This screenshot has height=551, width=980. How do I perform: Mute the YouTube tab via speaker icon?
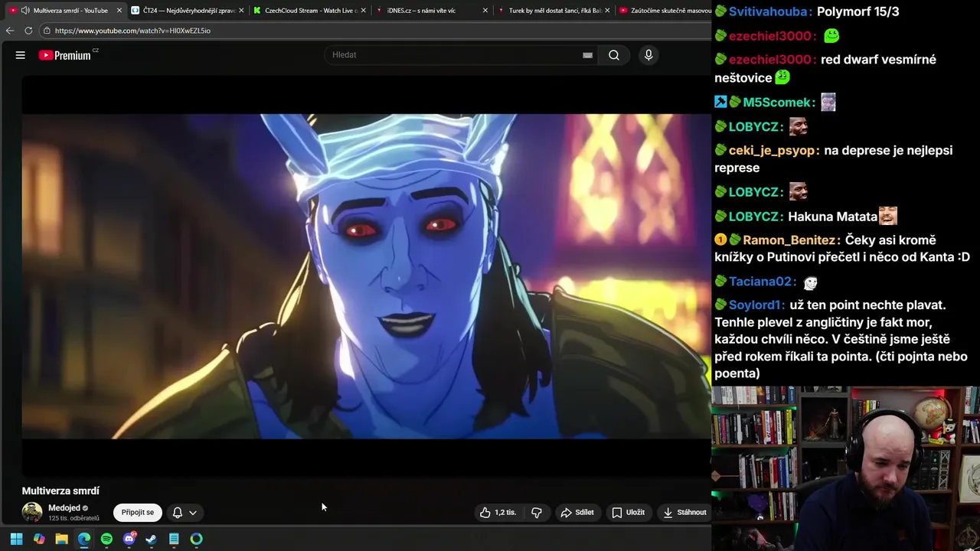click(25, 11)
